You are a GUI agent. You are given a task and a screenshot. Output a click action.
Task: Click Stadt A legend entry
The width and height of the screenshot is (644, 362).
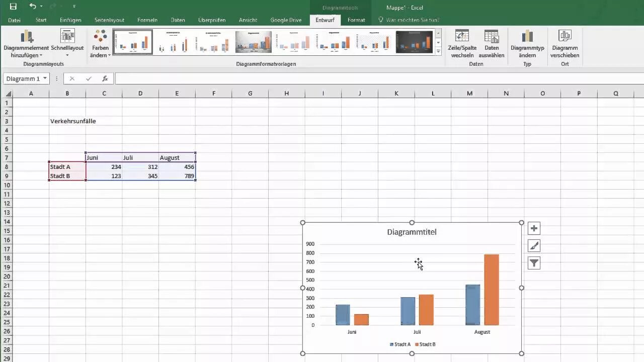[x=400, y=344]
